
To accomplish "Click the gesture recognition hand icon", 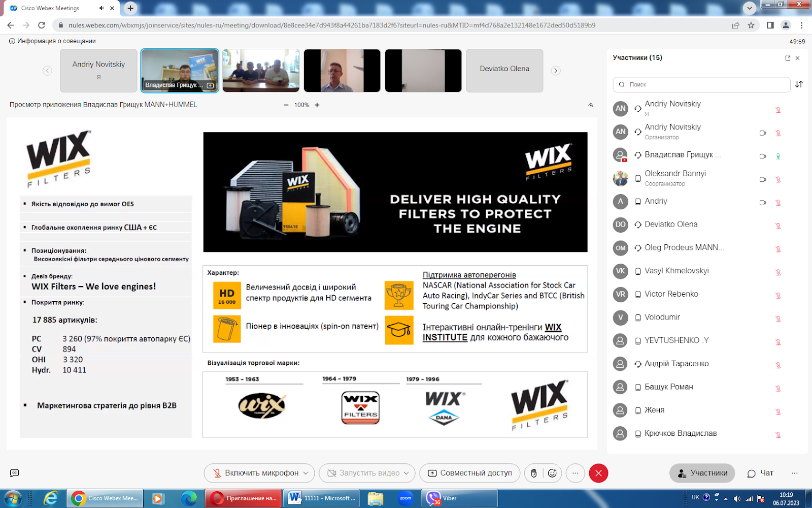I will [x=533, y=473].
